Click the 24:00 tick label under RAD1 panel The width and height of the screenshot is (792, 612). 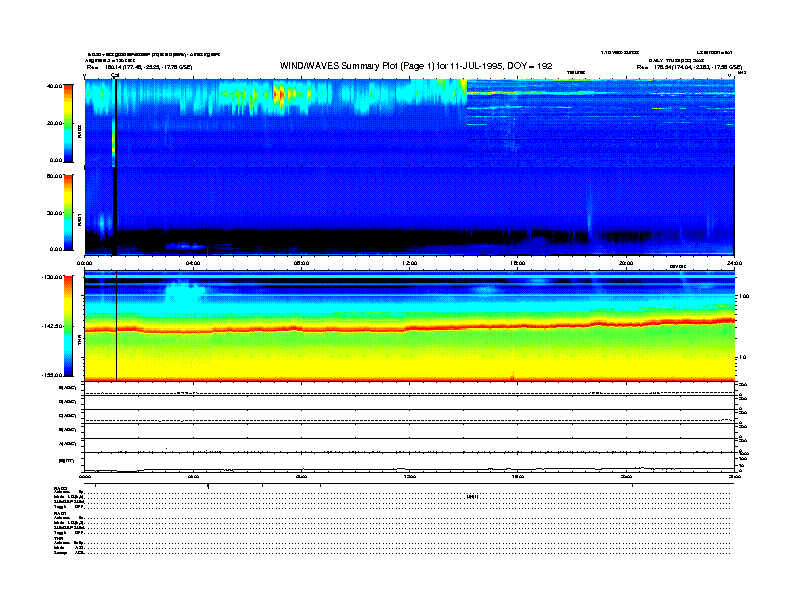(x=734, y=263)
